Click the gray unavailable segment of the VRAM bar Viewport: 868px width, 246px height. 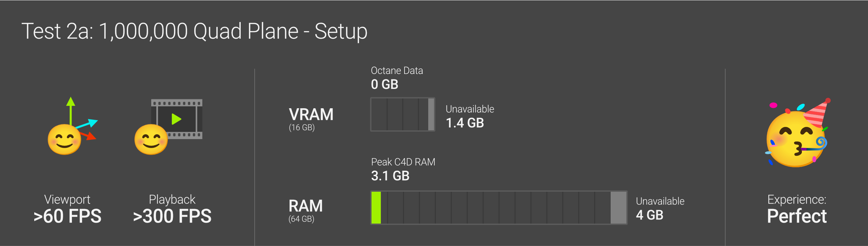(x=431, y=114)
